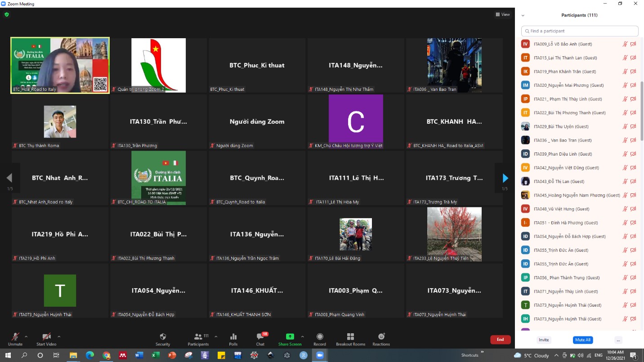Screen dimensions: 644x362
Task: Click the red End meeting button
Action: 500,340
